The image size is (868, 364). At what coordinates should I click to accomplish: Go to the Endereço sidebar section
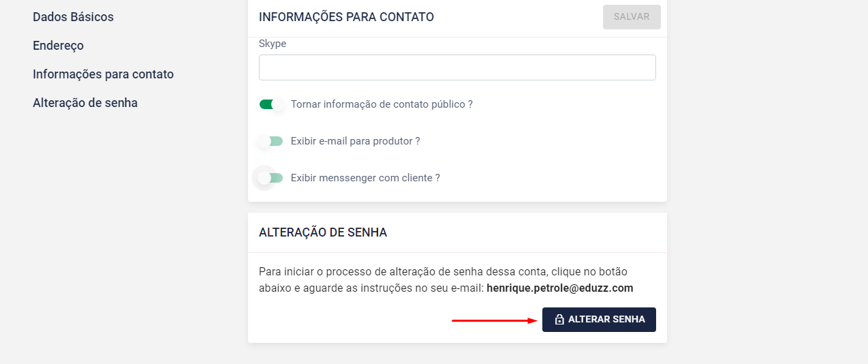coord(58,46)
